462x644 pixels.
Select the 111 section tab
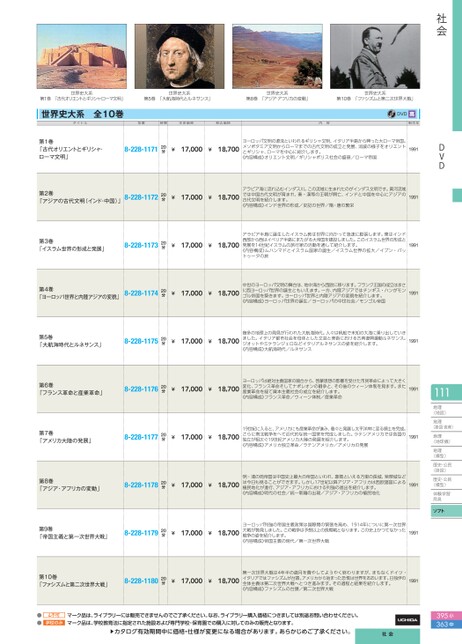click(x=446, y=392)
